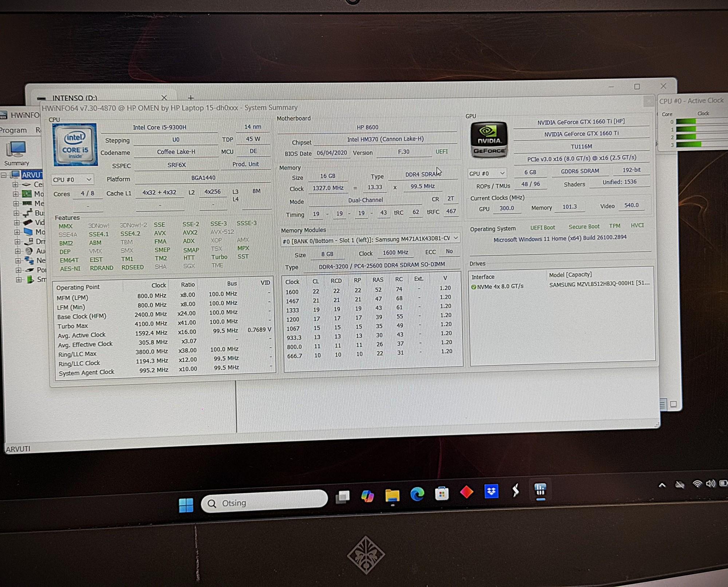Click the NVIDIA GeForce logo

coord(489,140)
